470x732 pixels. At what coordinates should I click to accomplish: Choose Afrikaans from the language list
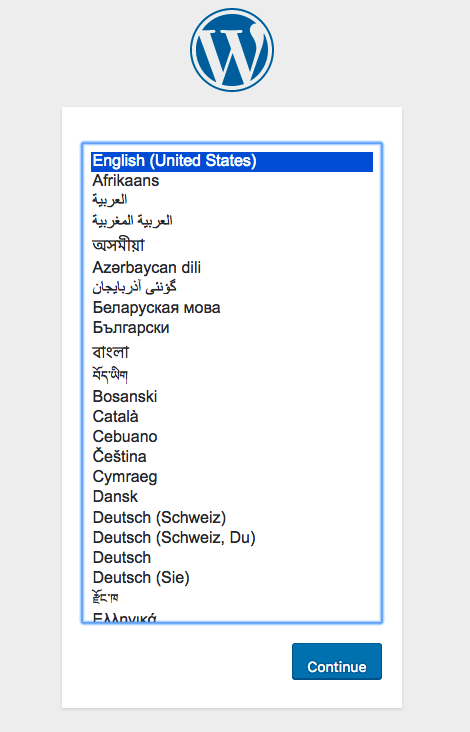(232, 181)
